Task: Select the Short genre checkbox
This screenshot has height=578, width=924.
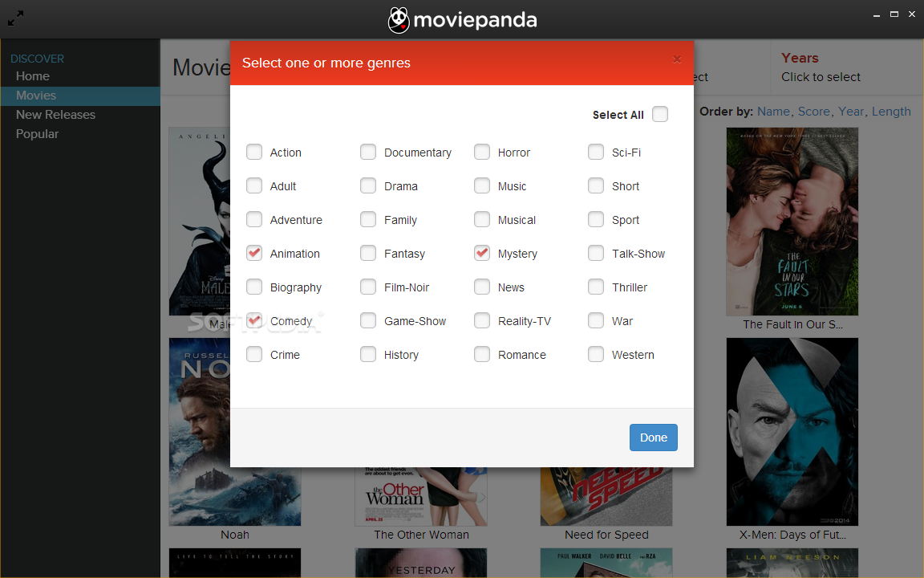Action: [596, 185]
